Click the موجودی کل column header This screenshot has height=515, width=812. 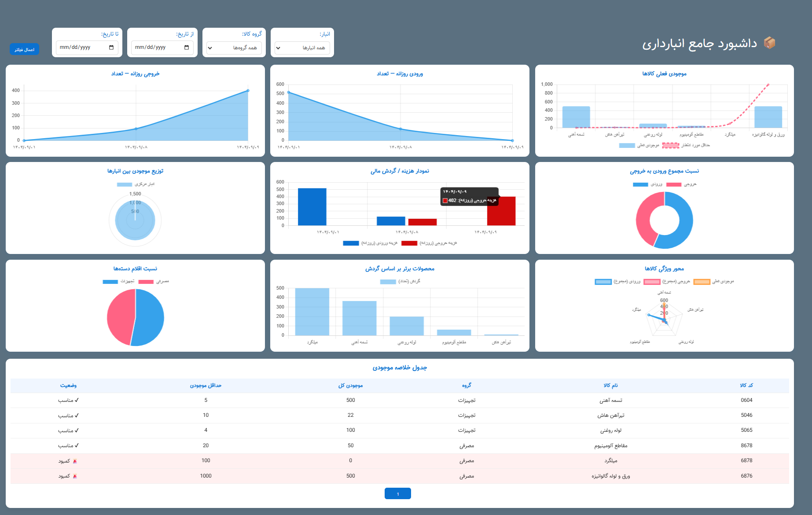click(x=350, y=386)
